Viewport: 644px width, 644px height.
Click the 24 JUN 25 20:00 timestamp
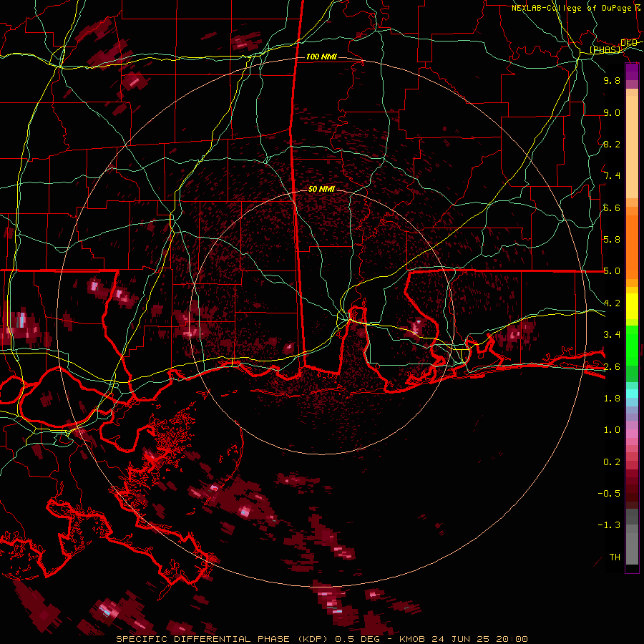(479, 639)
